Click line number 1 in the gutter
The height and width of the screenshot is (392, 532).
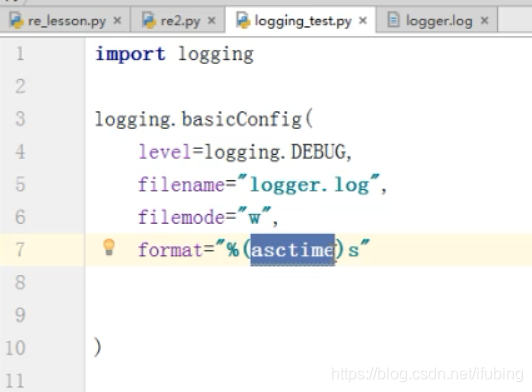tap(20, 54)
